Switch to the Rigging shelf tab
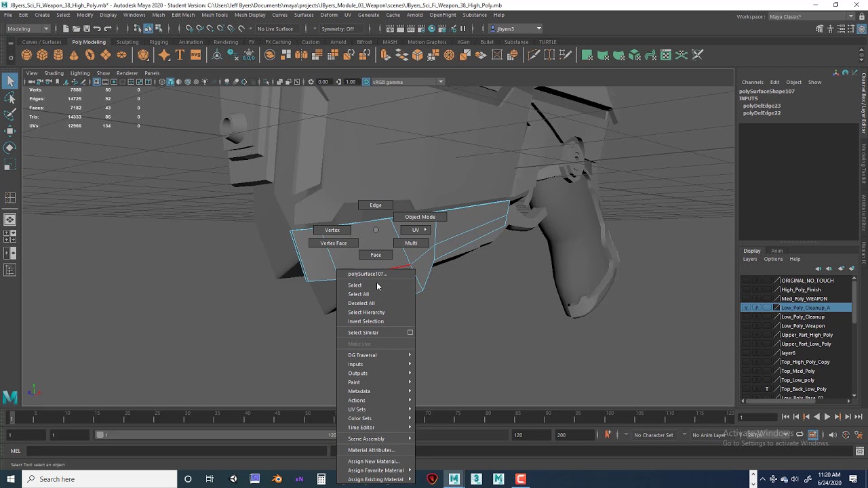868x488 pixels. point(159,42)
